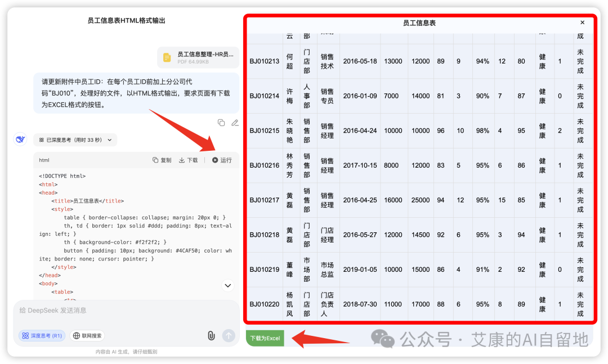The image size is (608, 364).
Task: Copy the html code block with 复制
Action: [162, 160]
